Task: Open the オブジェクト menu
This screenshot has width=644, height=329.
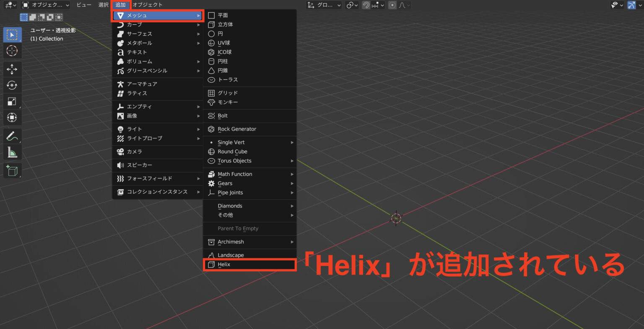Action: (149, 5)
